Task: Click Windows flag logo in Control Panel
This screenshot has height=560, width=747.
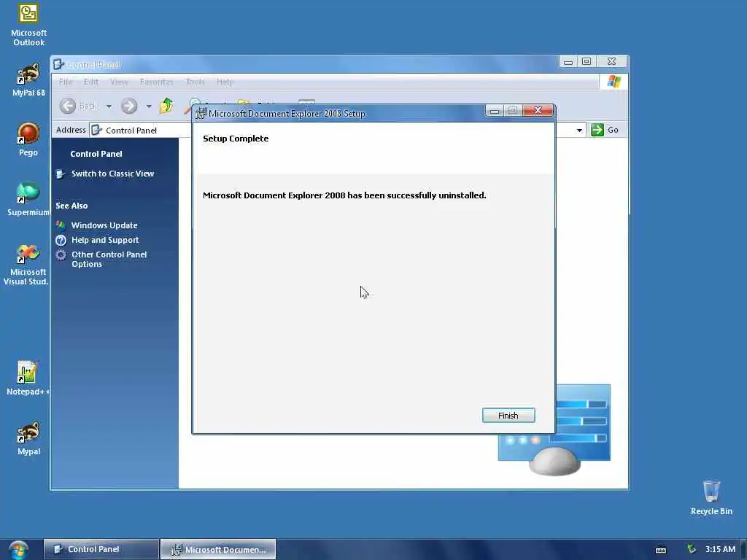Action: point(614,82)
